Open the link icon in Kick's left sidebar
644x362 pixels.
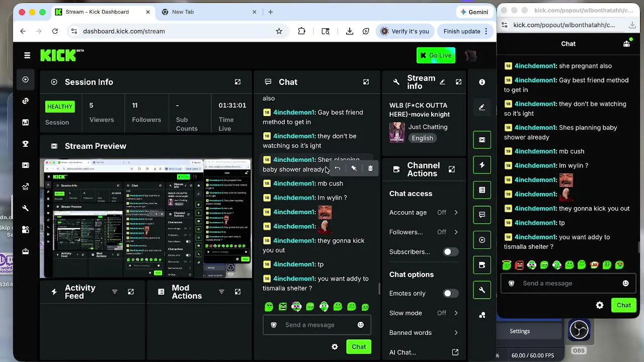click(x=26, y=101)
